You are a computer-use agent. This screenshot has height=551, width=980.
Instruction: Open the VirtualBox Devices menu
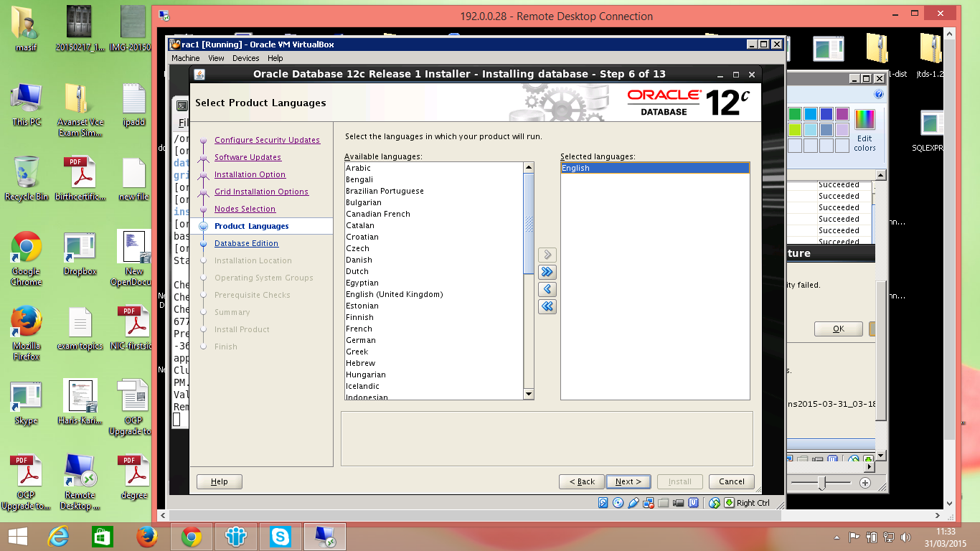coord(245,58)
